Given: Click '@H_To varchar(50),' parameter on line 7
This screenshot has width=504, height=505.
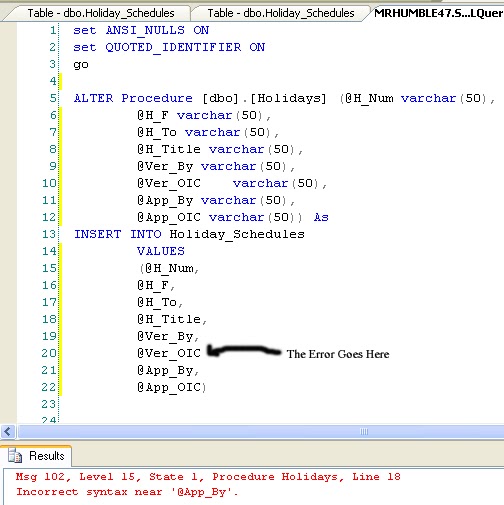Looking at the screenshot, I should [x=208, y=132].
